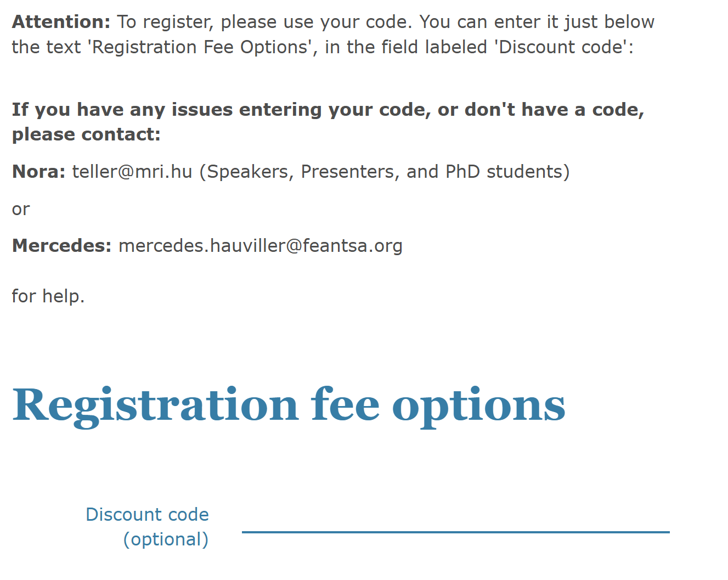Click the bold name 'Mercedes:'
The image size is (728, 580).
point(62,246)
